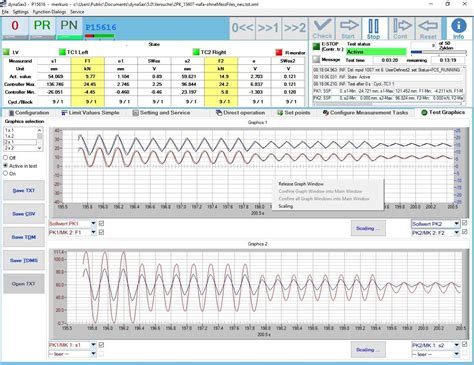
Task: Expand the PK1/MK 2: F1 dropdown
Action: 93,232
